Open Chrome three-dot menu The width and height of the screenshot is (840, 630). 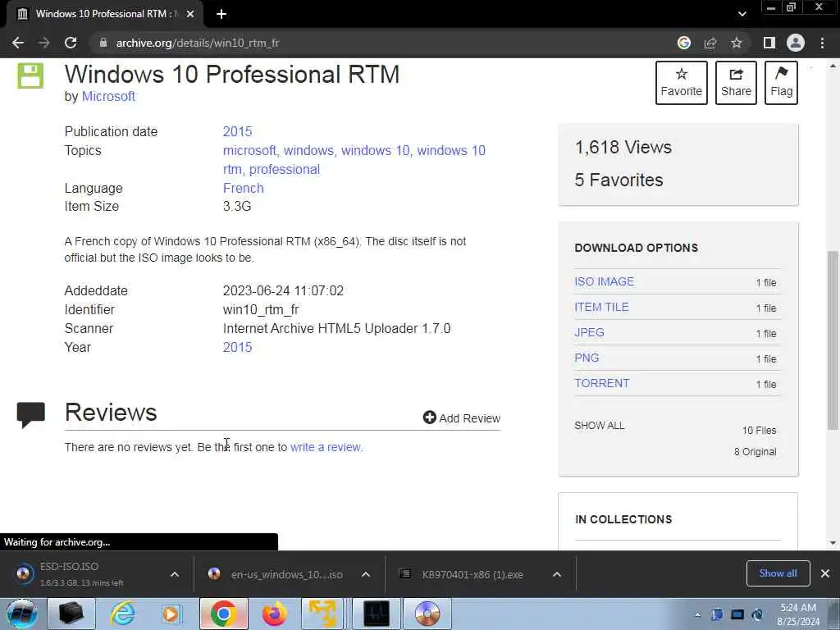pyautogui.click(x=822, y=43)
